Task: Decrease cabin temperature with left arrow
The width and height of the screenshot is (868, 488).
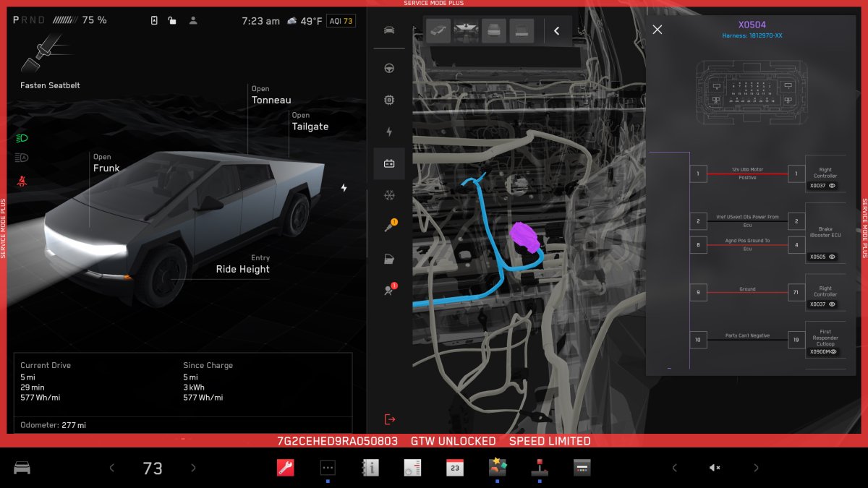Action: pos(111,468)
